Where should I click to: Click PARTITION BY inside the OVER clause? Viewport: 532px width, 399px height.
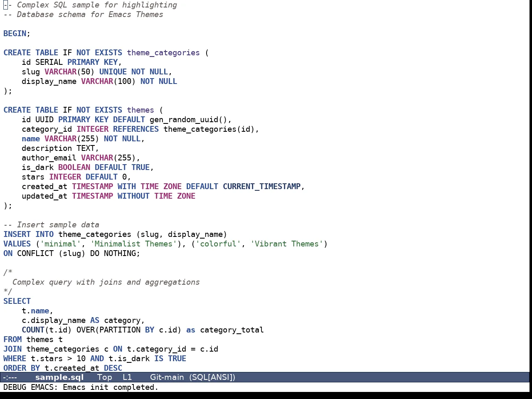pyautogui.click(x=127, y=330)
